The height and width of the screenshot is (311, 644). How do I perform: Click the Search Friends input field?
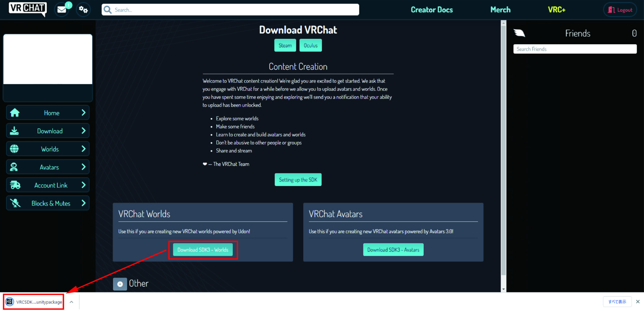(x=575, y=49)
